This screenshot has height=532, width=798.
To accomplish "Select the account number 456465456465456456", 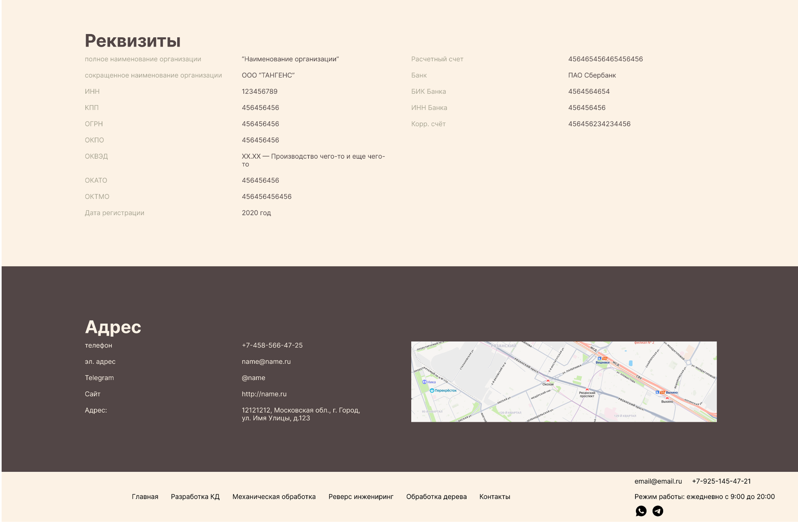I will coord(605,59).
